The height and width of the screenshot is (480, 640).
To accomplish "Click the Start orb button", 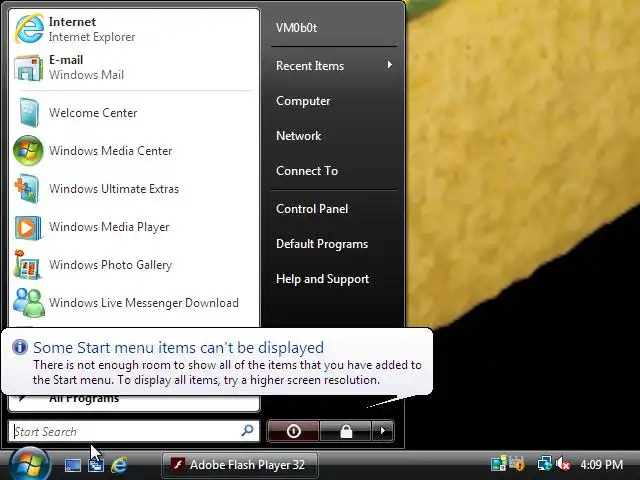I will 29,464.
